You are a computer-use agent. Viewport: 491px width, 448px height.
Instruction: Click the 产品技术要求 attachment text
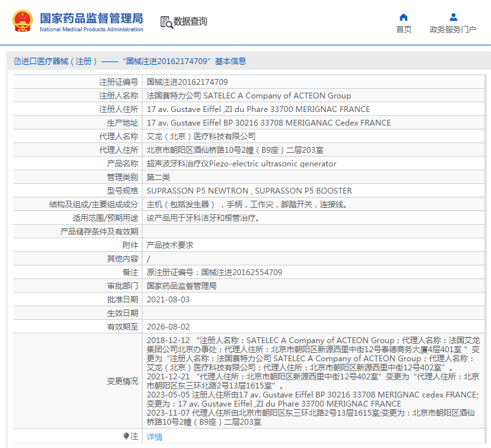[x=170, y=245]
